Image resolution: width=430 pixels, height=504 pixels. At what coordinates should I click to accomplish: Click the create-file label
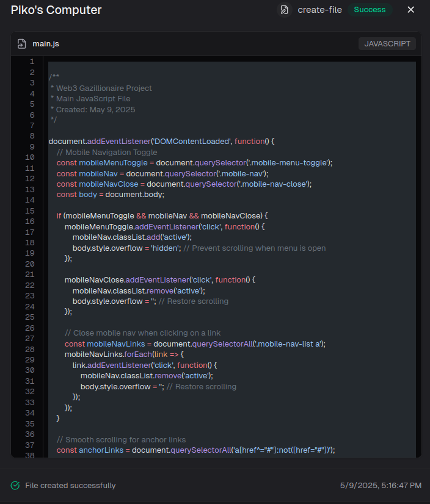(319, 10)
